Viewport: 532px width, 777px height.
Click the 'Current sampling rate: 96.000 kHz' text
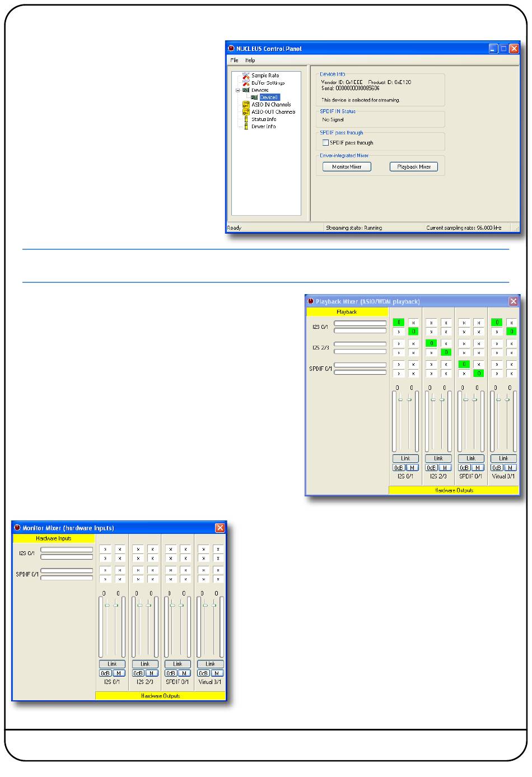(464, 228)
